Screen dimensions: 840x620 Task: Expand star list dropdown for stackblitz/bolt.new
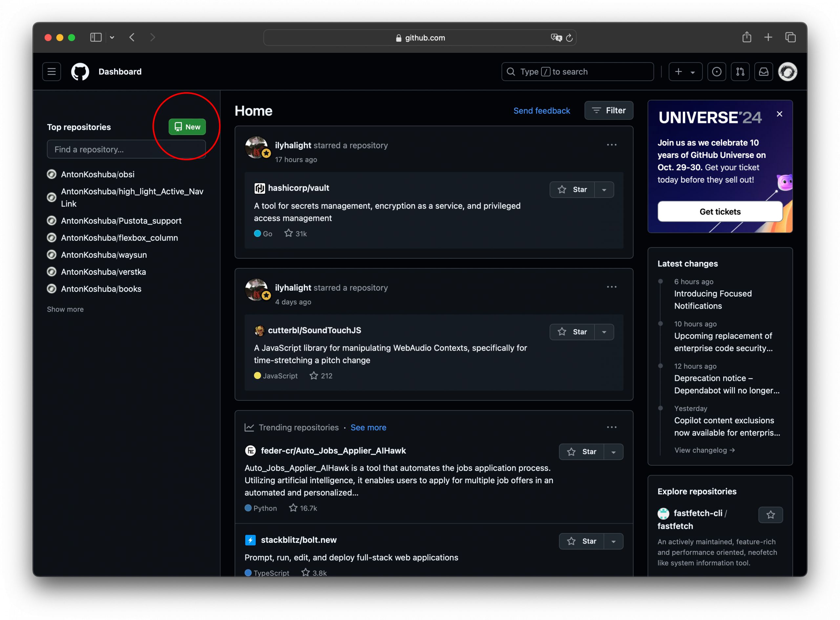click(x=614, y=542)
